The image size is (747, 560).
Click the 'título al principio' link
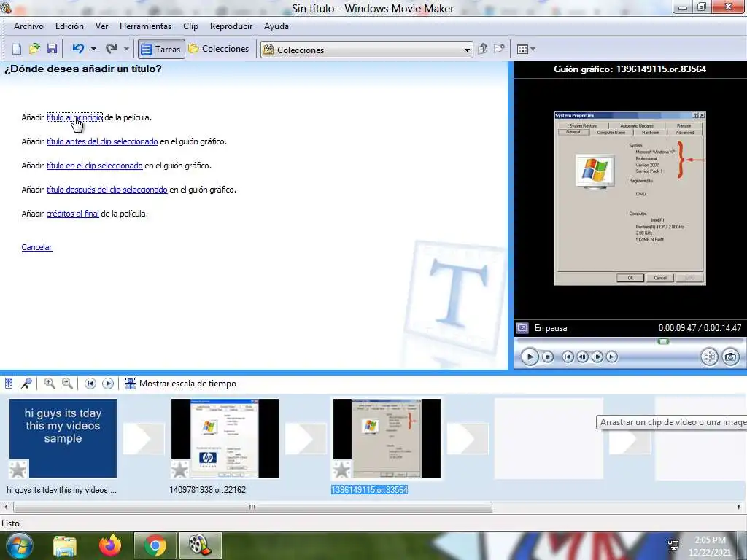[x=75, y=117]
